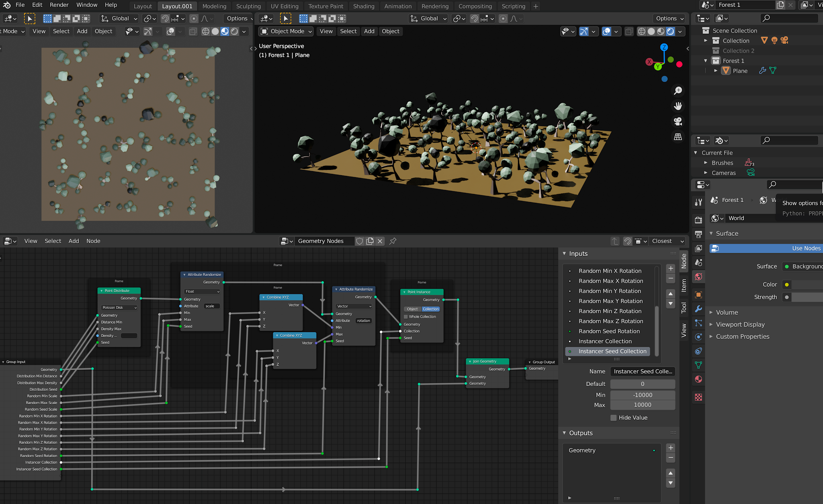
Task: Add new input socket with plus button
Action: 671,268
